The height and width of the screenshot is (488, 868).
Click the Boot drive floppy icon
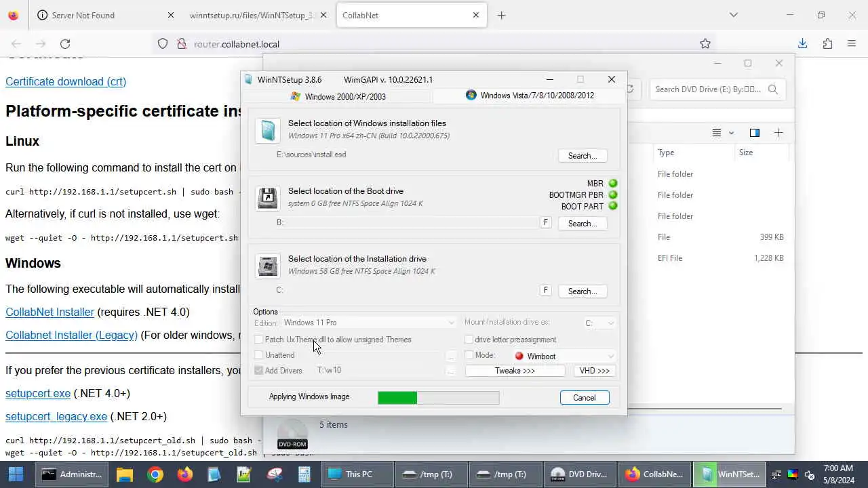point(268,198)
